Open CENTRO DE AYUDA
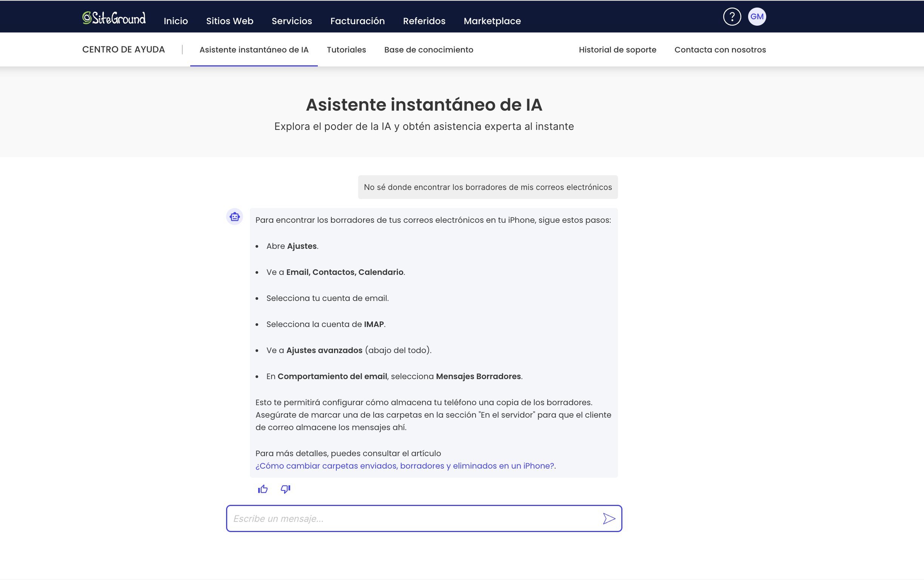The height and width of the screenshot is (580, 924). coord(123,49)
